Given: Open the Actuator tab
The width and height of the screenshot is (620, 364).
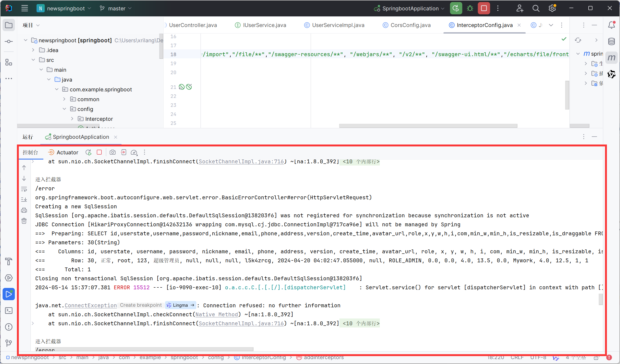Looking at the screenshot, I should click(63, 152).
